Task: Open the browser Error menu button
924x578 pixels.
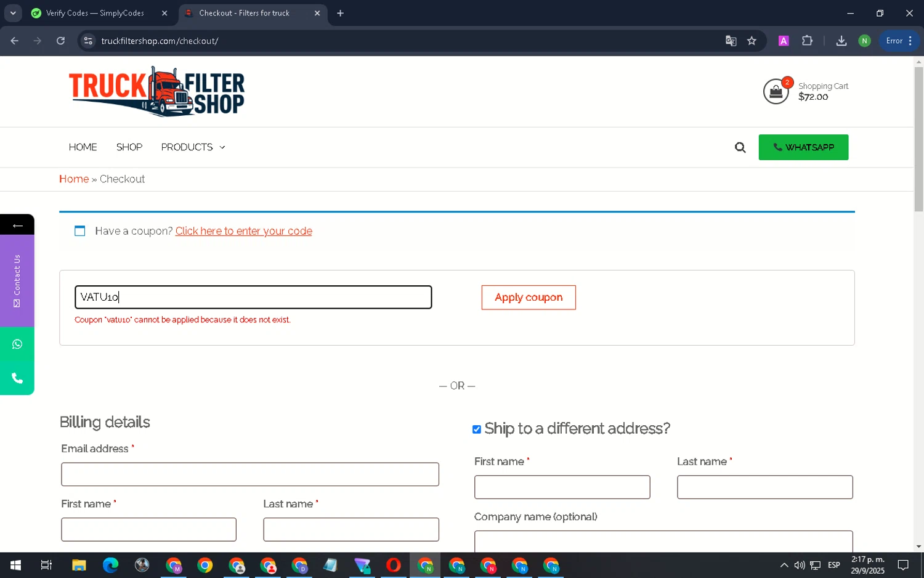Action: pos(899,41)
